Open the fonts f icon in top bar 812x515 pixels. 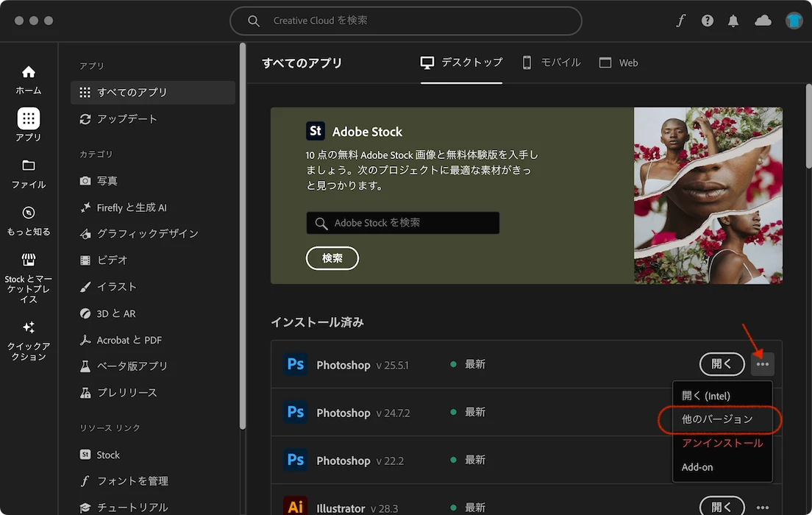tap(681, 20)
